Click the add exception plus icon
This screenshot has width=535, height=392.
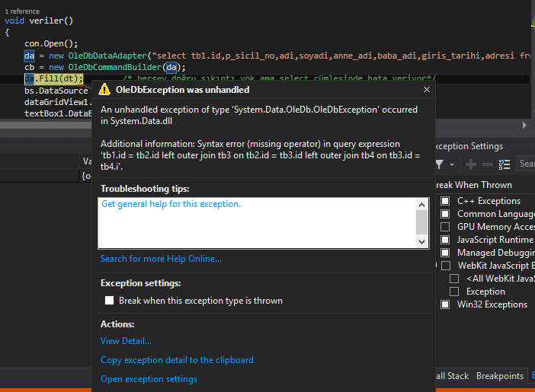pyautogui.click(x=470, y=164)
